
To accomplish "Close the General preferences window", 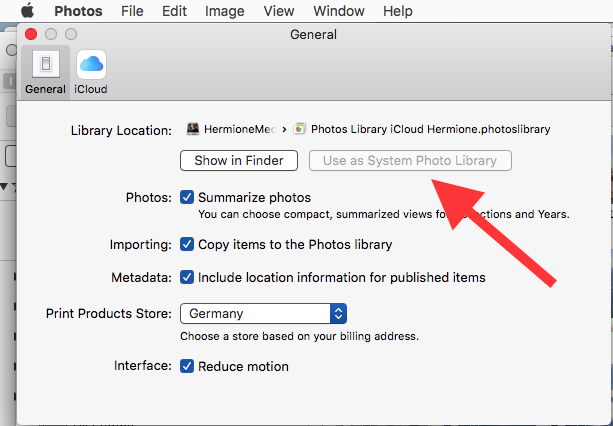I will (31, 34).
